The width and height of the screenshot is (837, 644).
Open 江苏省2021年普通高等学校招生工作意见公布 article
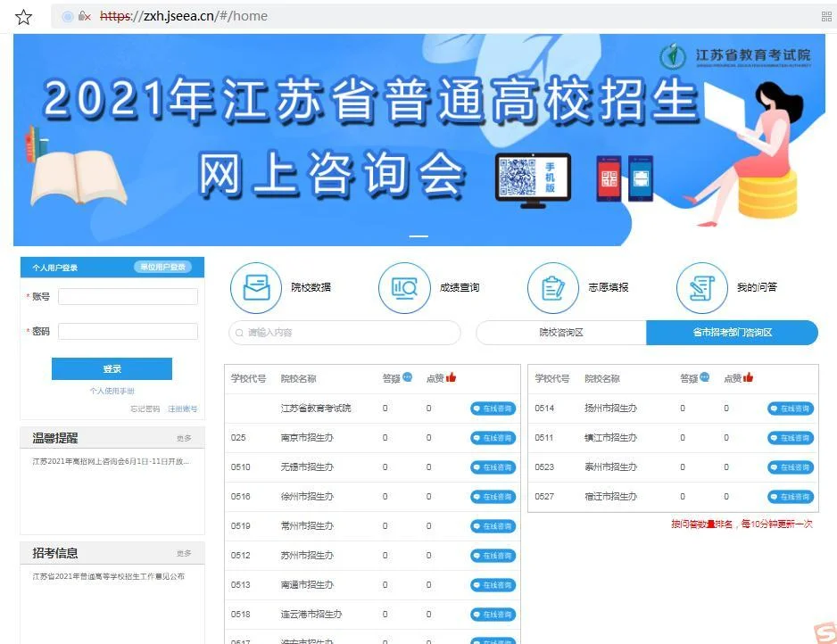click(108, 576)
